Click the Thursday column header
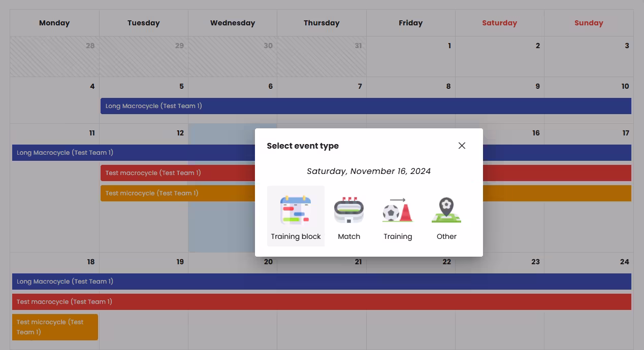Screen dimensions: 644x350 (321, 23)
